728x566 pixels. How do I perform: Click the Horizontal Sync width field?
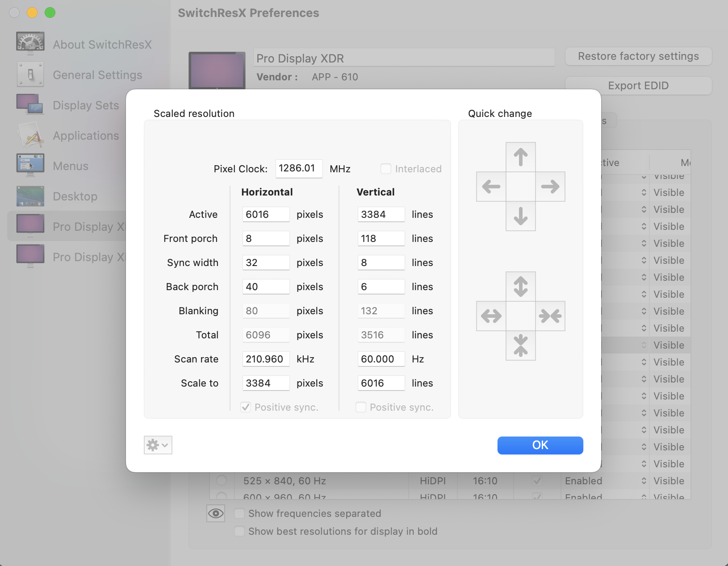click(x=266, y=262)
